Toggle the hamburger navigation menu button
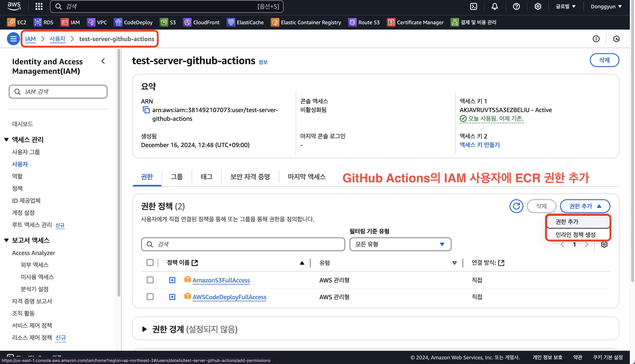Viewport: 635px width, 364px height. click(x=13, y=39)
